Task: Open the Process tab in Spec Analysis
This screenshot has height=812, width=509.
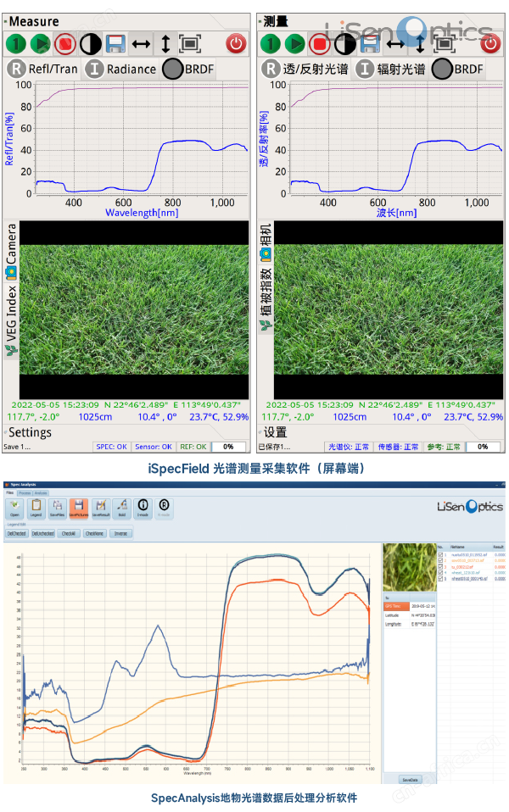Action: pos(25,493)
